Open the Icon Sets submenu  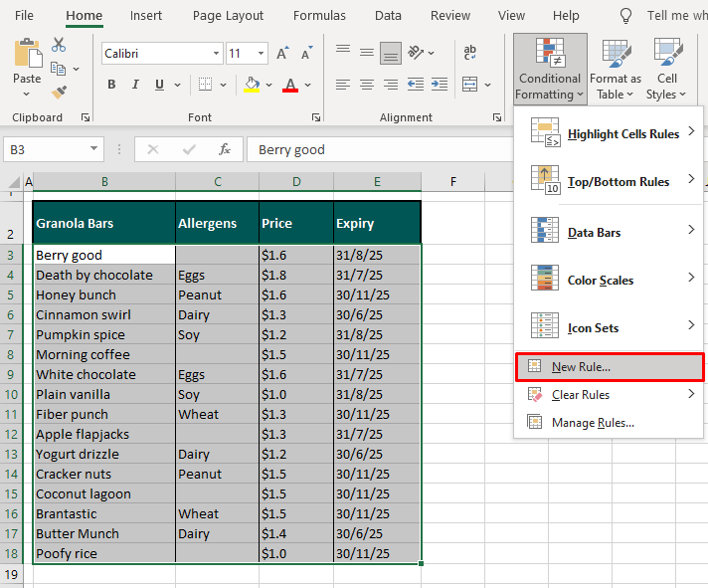pyautogui.click(x=609, y=327)
